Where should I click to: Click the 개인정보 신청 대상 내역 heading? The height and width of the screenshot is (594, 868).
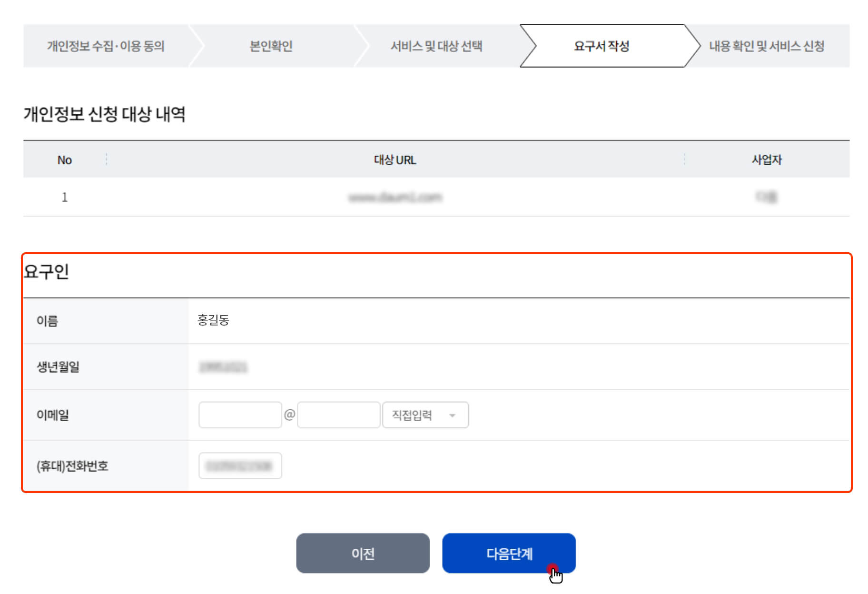pos(106,113)
